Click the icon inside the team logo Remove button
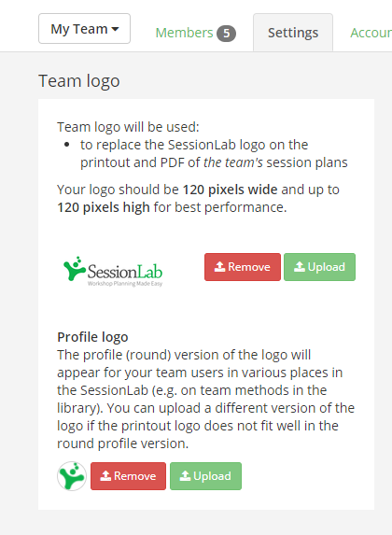392x535 pixels. tap(219, 266)
